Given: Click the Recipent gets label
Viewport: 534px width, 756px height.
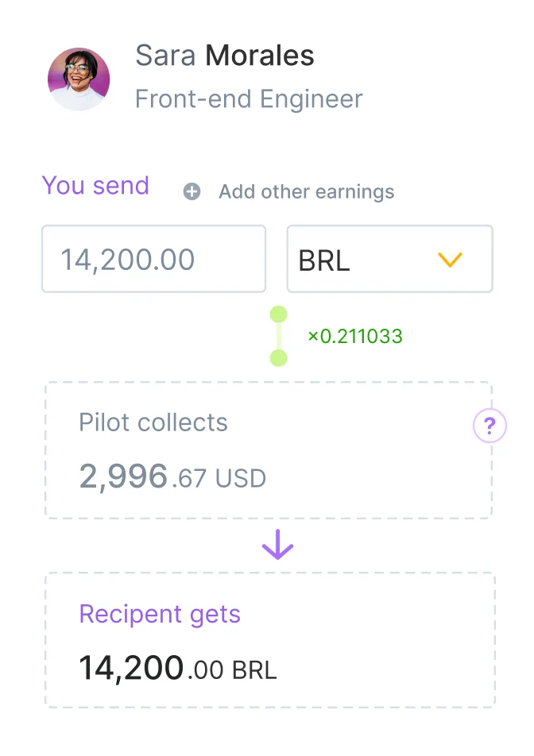Looking at the screenshot, I should [x=160, y=614].
